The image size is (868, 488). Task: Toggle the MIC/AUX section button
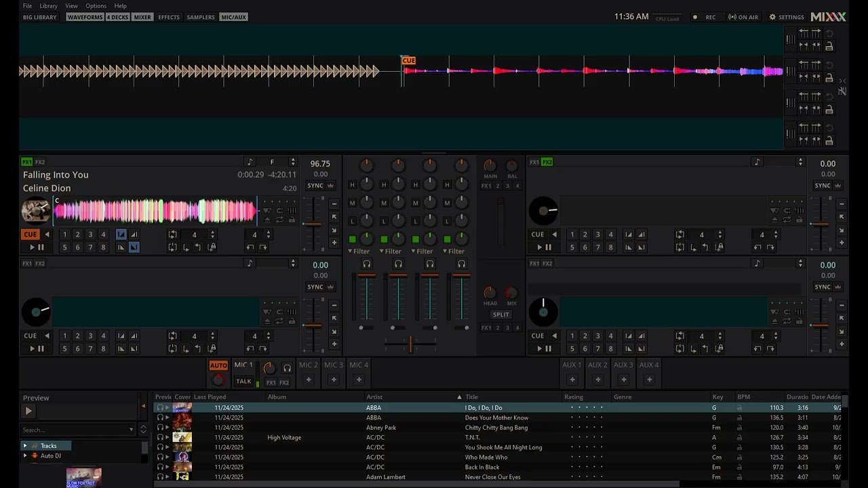point(233,17)
